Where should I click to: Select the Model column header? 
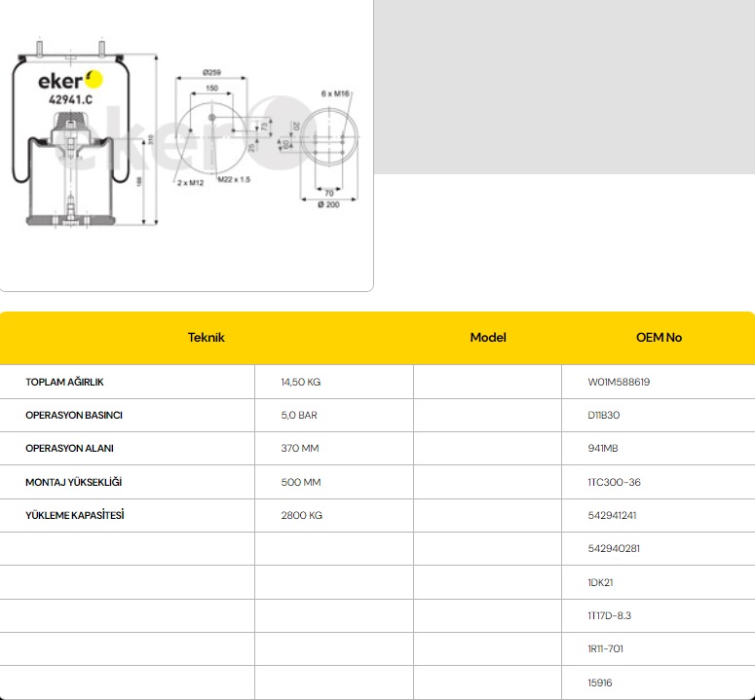pyautogui.click(x=488, y=337)
